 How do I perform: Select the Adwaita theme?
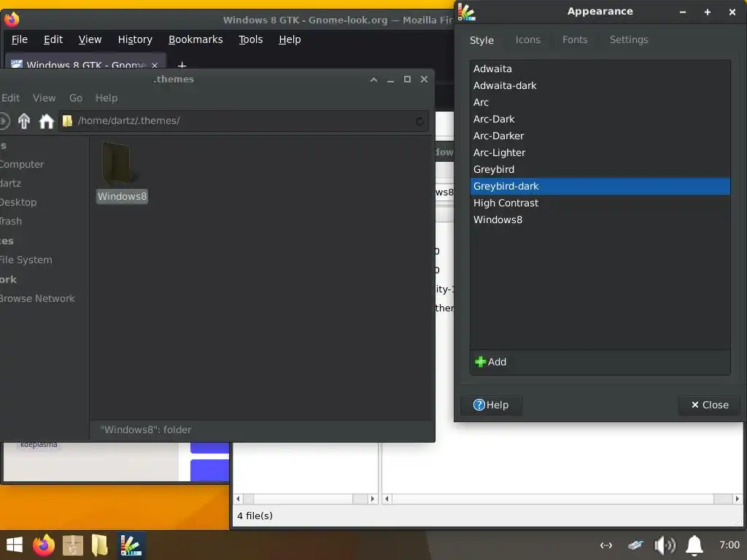click(x=600, y=69)
